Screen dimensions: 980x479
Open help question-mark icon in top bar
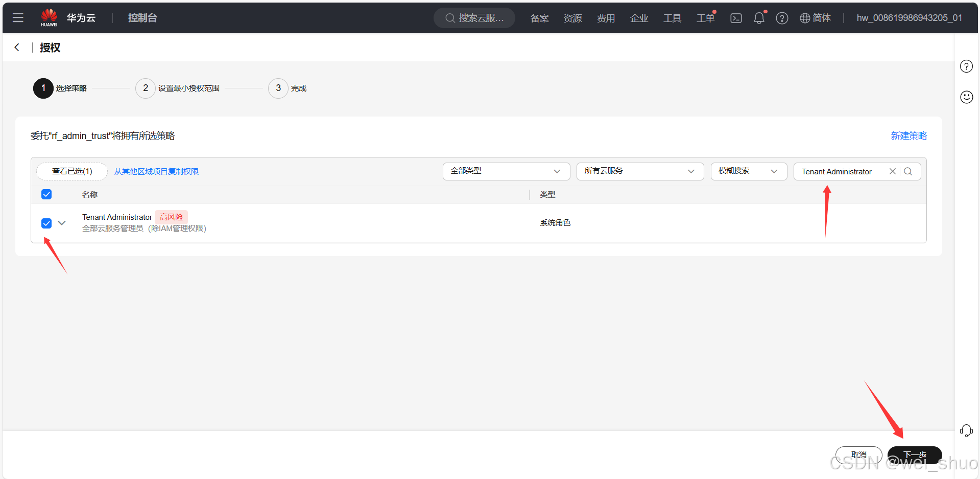click(782, 18)
